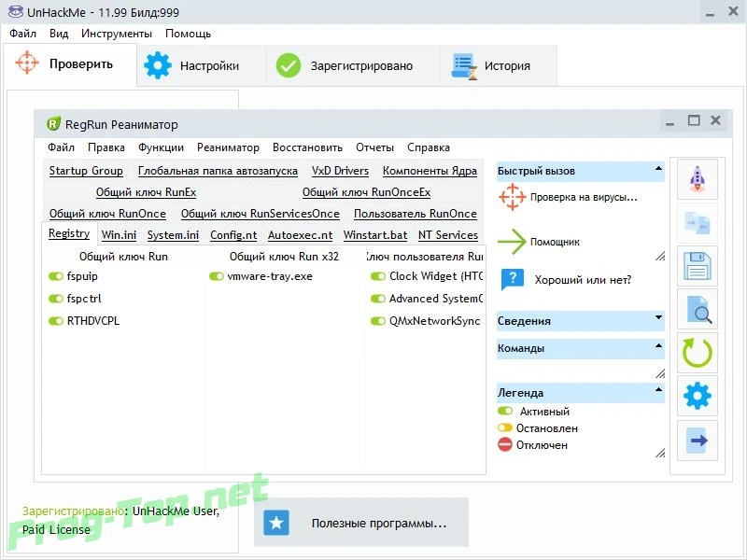Open the UnHackMe Вид menu

59,34
